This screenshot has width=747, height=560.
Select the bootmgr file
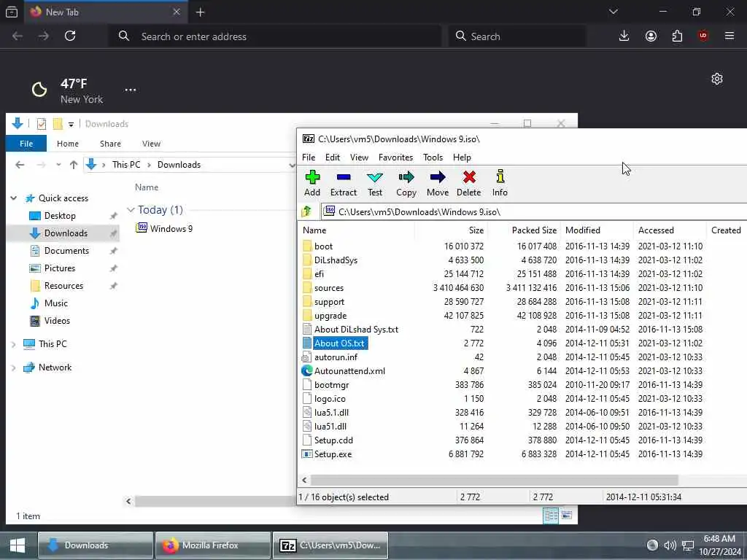point(331,385)
